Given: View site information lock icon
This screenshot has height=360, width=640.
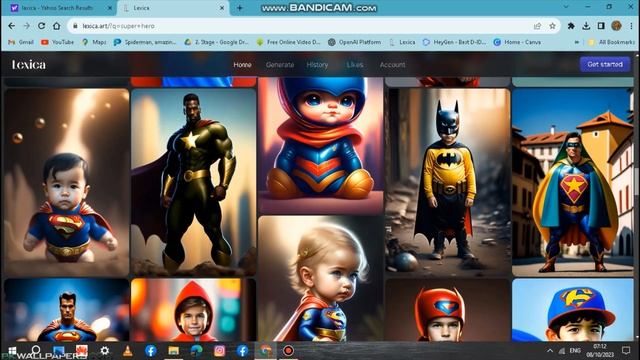Looking at the screenshot, I should [x=75, y=26].
